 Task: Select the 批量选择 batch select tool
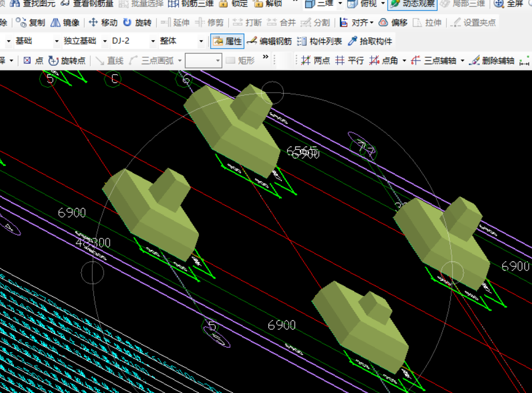click(141, 4)
